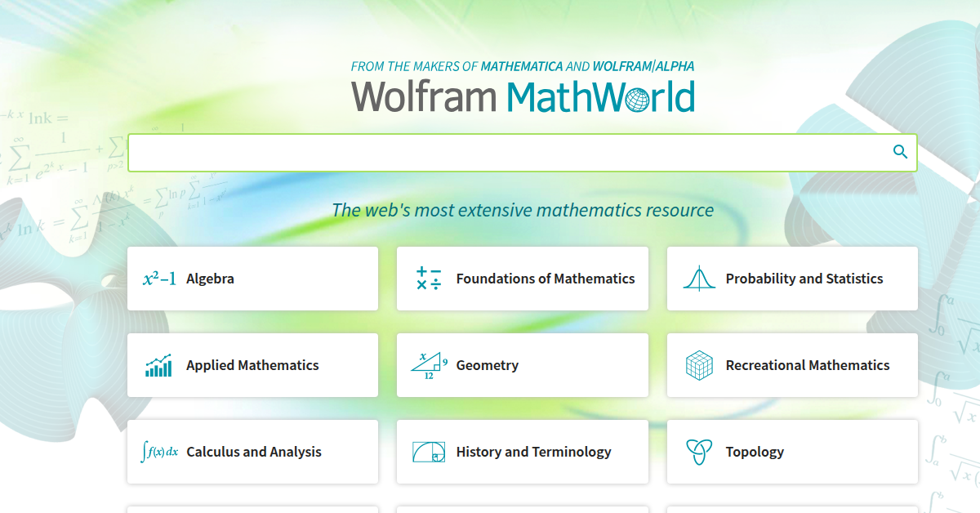
Task: Open Calculus and Analysis section
Action: click(254, 452)
